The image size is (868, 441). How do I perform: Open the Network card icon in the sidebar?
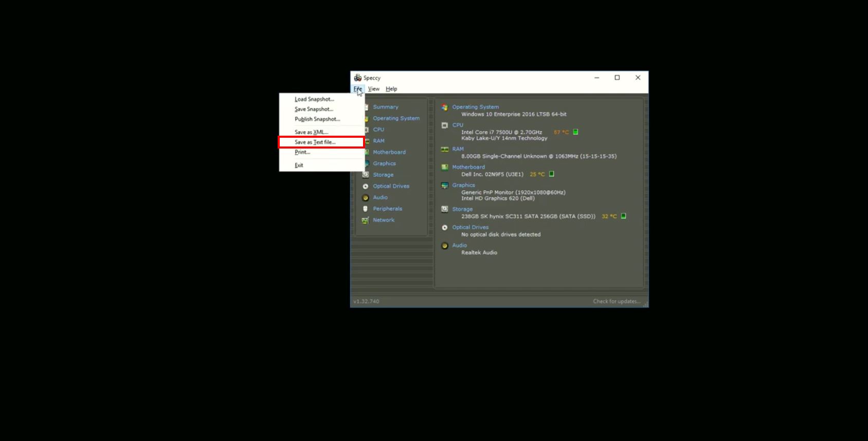pyautogui.click(x=366, y=220)
